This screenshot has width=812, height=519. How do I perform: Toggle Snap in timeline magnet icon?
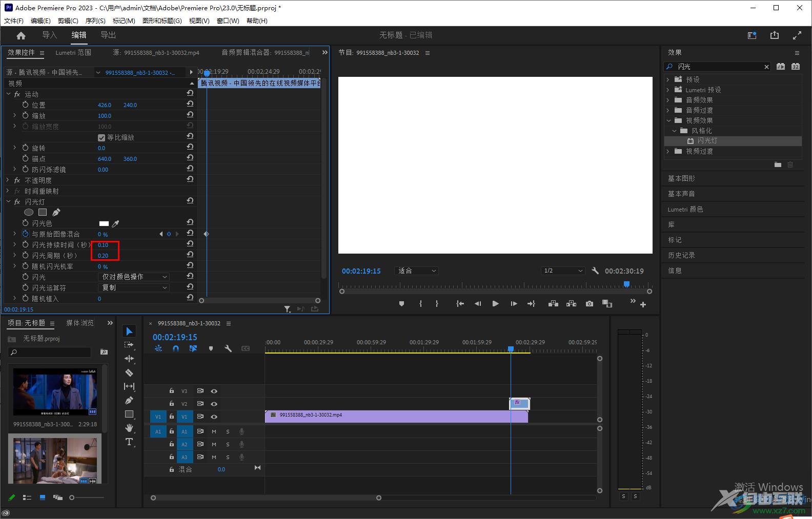(x=176, y=348)
